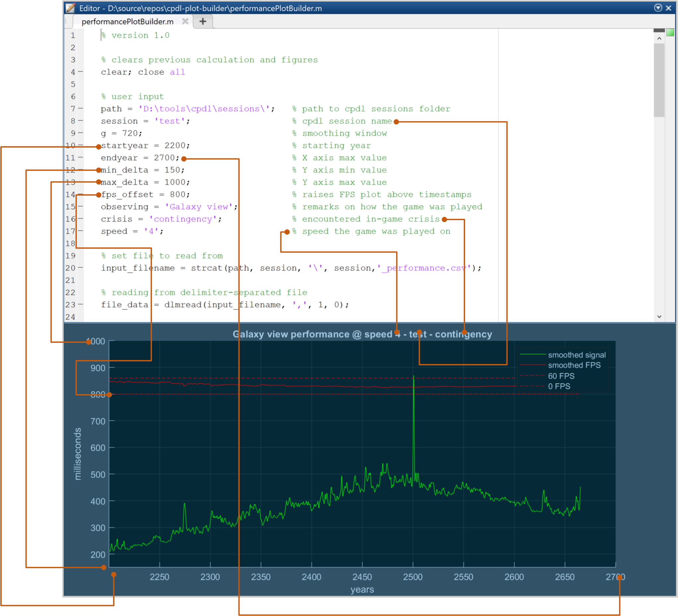Select the performancePlotBuilder.m tab
The image size is (678, 616).
(x=127, y=22)
